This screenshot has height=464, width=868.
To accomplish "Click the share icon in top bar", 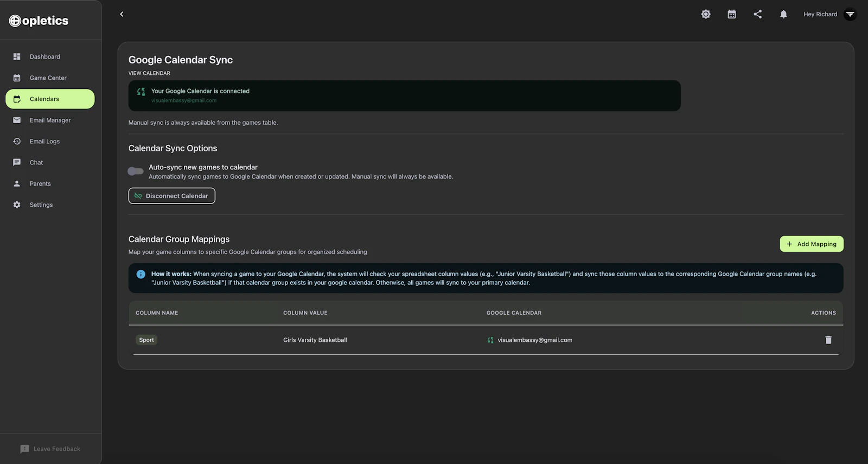I will click(x=758, y=14).
